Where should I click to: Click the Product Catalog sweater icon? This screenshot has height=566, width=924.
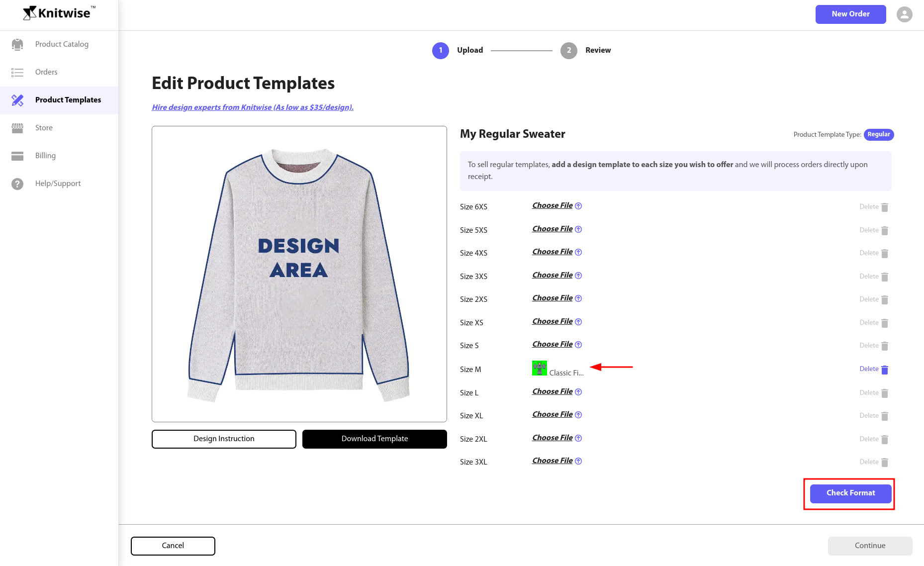17,44
